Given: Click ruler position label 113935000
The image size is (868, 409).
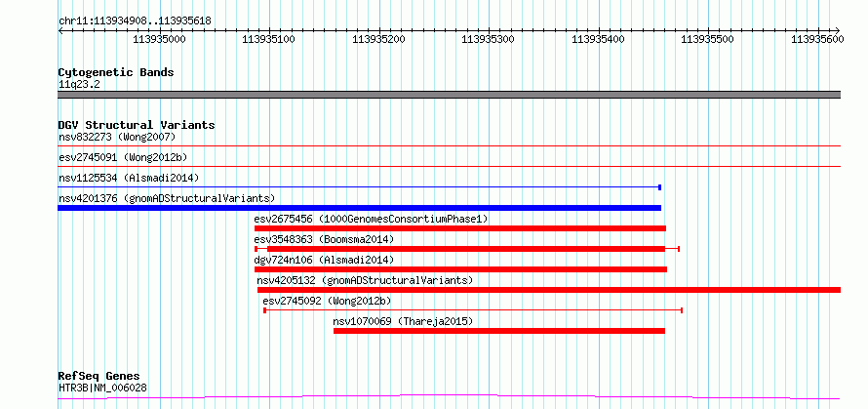Looking at the screenshot, I should [159, 39].
